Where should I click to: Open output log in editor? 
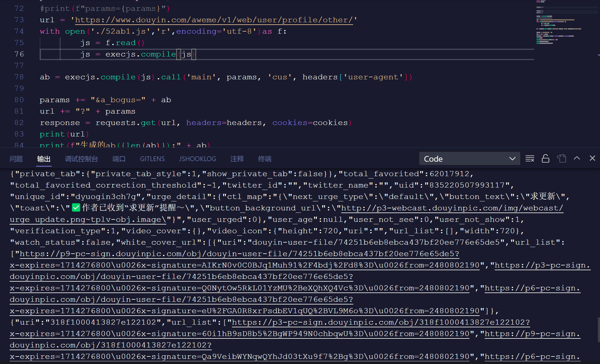pyautogui.click(x=561, y=158)
